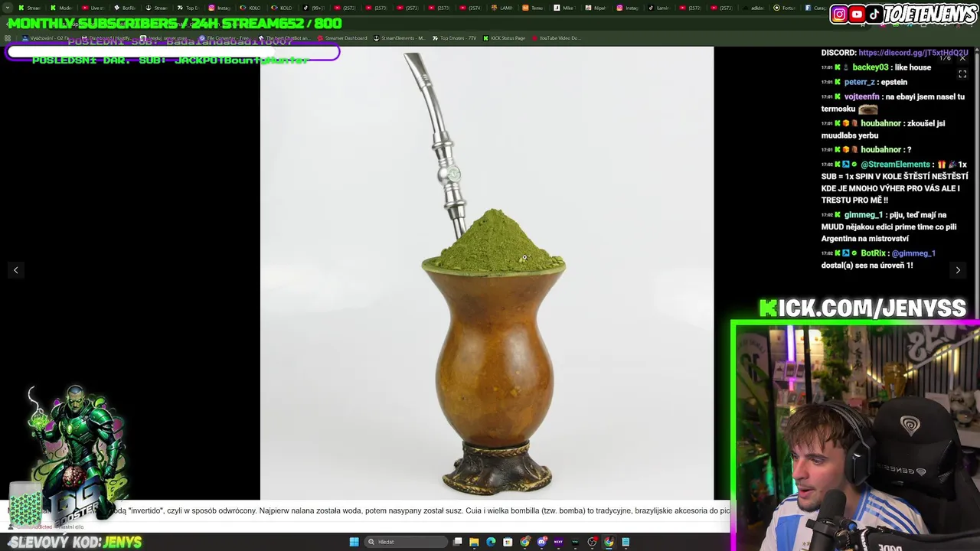Open the Windows Start menu
Viewport: 980px width, 551px height.
pos(354,542)
